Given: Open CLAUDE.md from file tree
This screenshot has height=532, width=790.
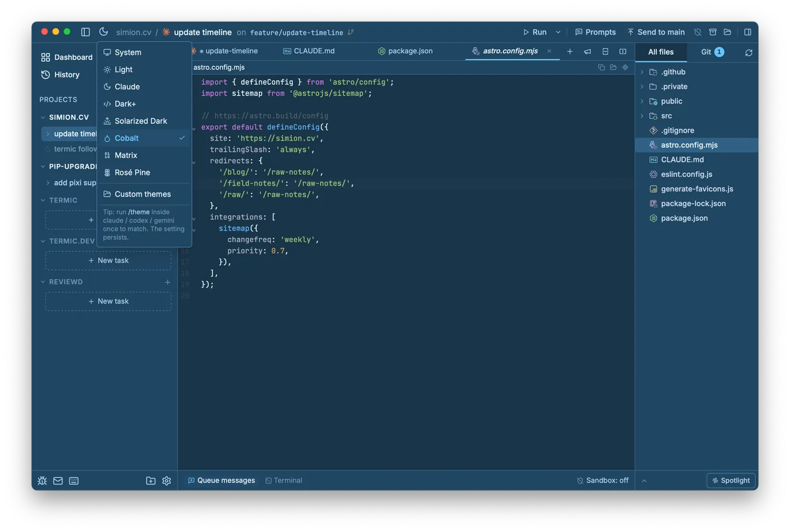Looking at the screenshot, I should [697, 159].
